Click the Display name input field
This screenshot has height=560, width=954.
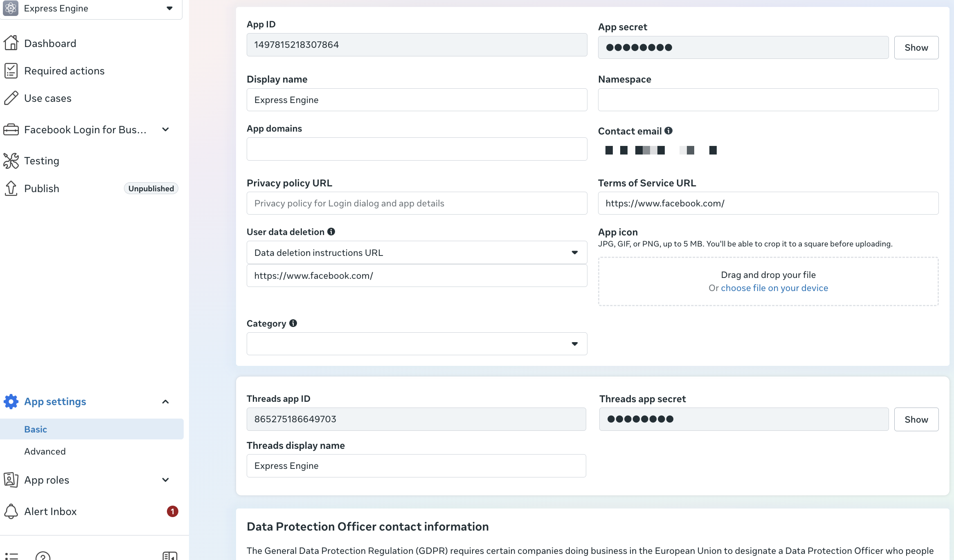coord(417,100)
